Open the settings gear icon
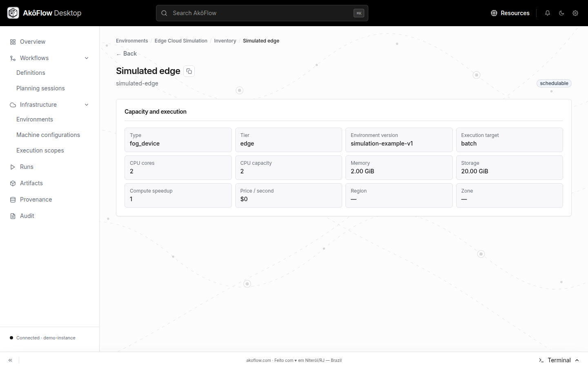 coord(575,13)
